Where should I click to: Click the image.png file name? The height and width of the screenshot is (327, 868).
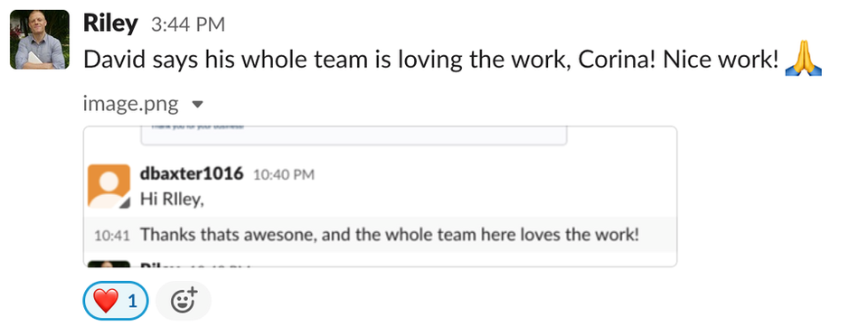tap(130, 104)
